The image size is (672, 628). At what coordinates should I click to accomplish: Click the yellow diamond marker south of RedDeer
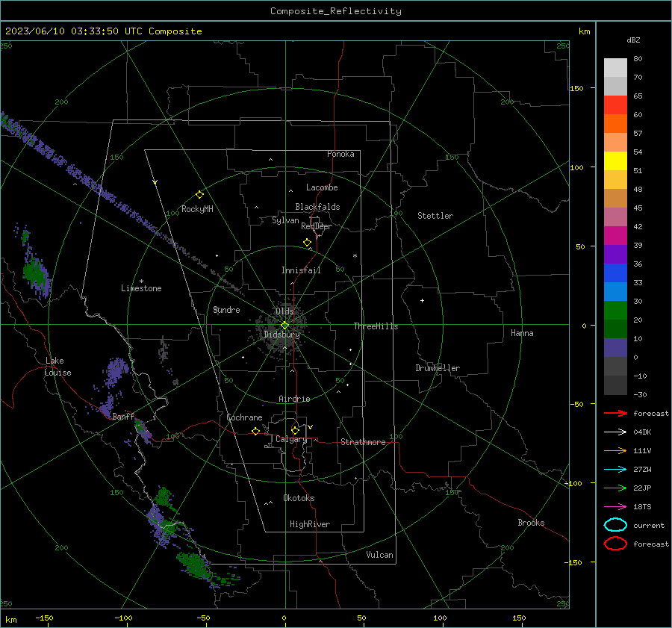pyautogui.click(x=308, y=243)
